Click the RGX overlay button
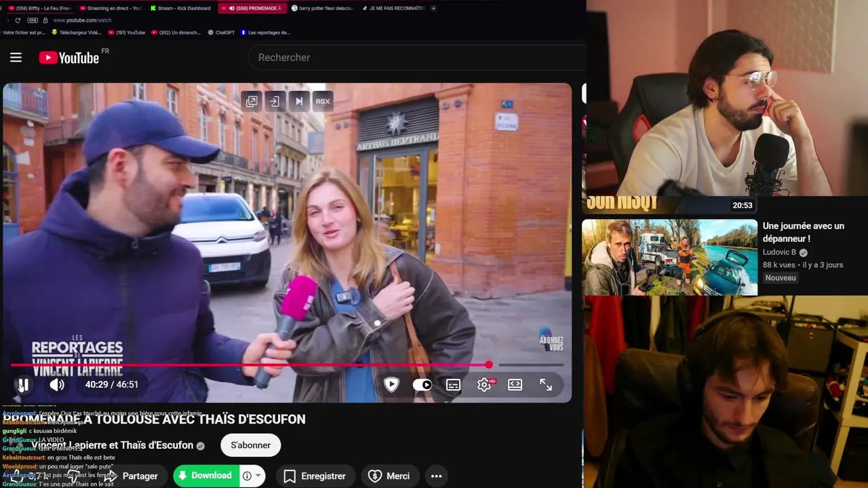This screenshot has height=488, width=868. (x=323, y=101)
